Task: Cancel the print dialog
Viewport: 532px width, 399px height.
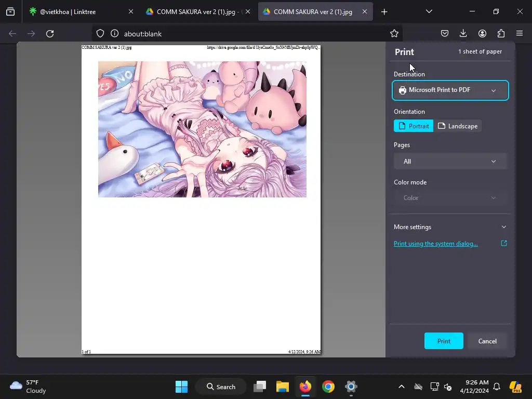Action: click(487, 341)
